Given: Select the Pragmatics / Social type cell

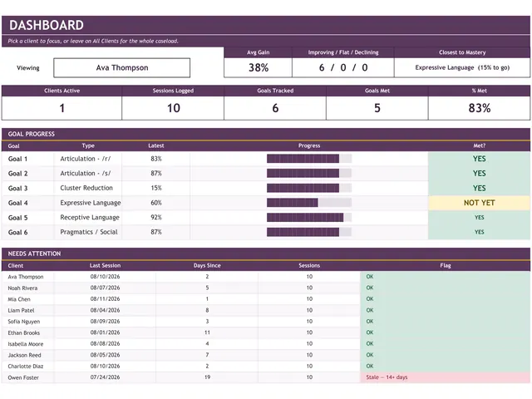Looking at the screenshot, I should pos(89,232).
